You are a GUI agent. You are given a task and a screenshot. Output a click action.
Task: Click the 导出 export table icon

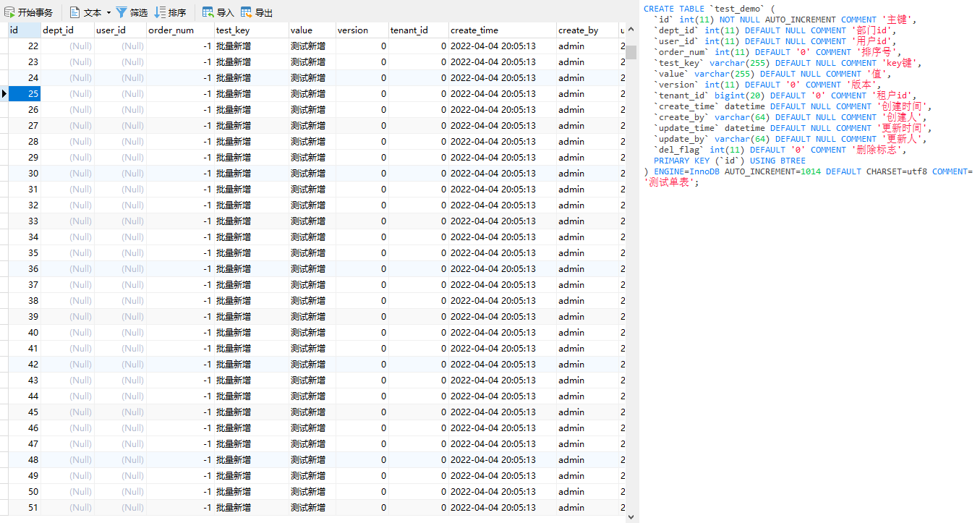(244, 12)
